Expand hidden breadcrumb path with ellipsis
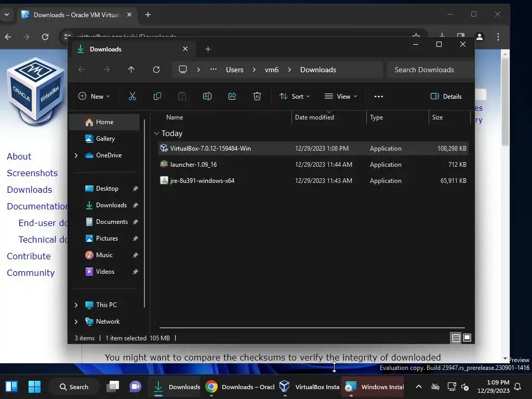Image resolution: width=532 pixels, height=399 pixels. pos(214,69)
